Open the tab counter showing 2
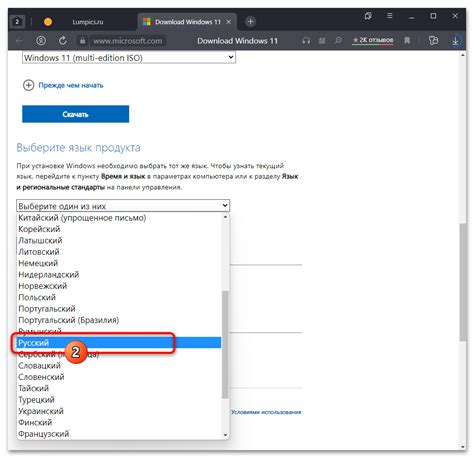This screenshot has height=458, width=474. [x=17, y=22]
